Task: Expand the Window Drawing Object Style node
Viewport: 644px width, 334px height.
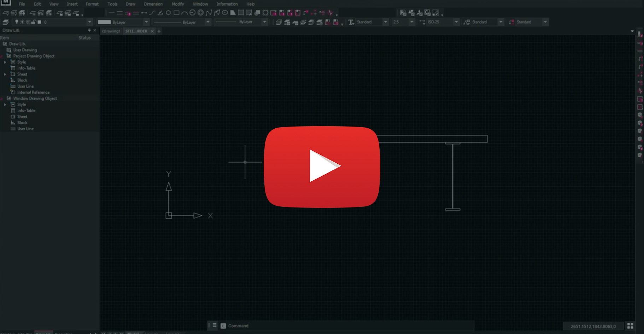Action: [5, 105]
